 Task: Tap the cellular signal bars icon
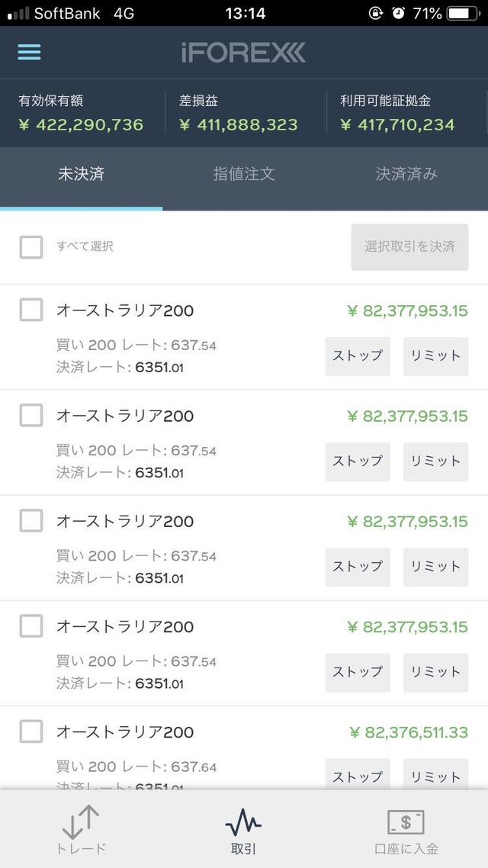[x=18, y=13]
